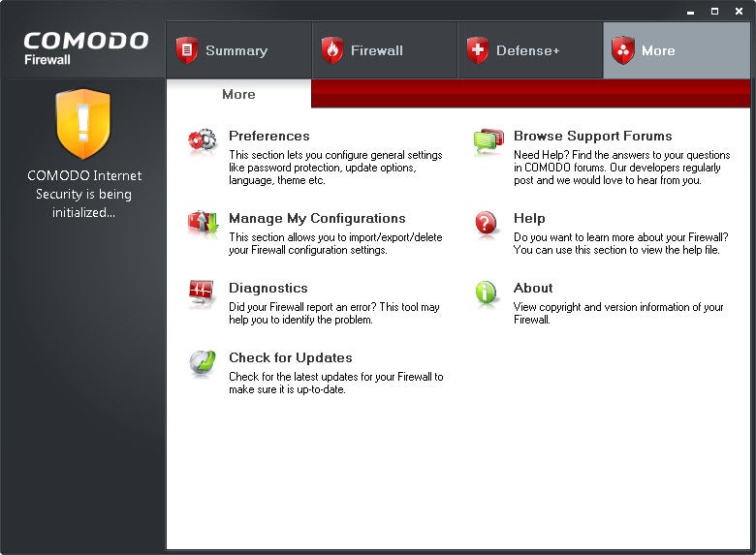Click the Check for Updates arrow icon
Screen dimensions: 756x555
pos(203,363)
